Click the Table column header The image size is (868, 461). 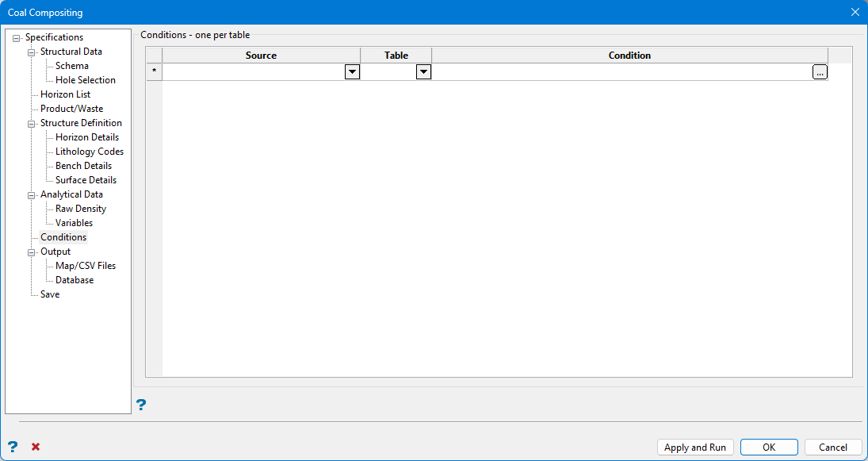pyautogui.click(x=396, y=56)
